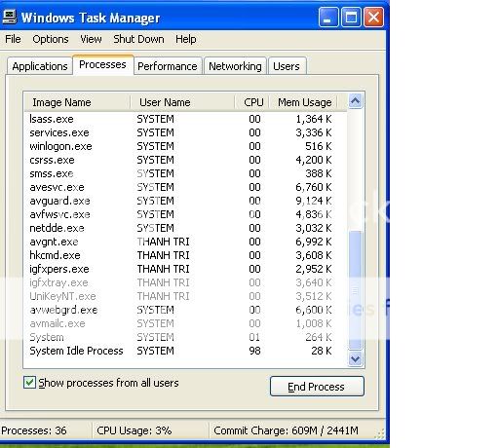Switch to the Applications tab
The height and width of the screenshot is (448, 499).
pos(40,66)
